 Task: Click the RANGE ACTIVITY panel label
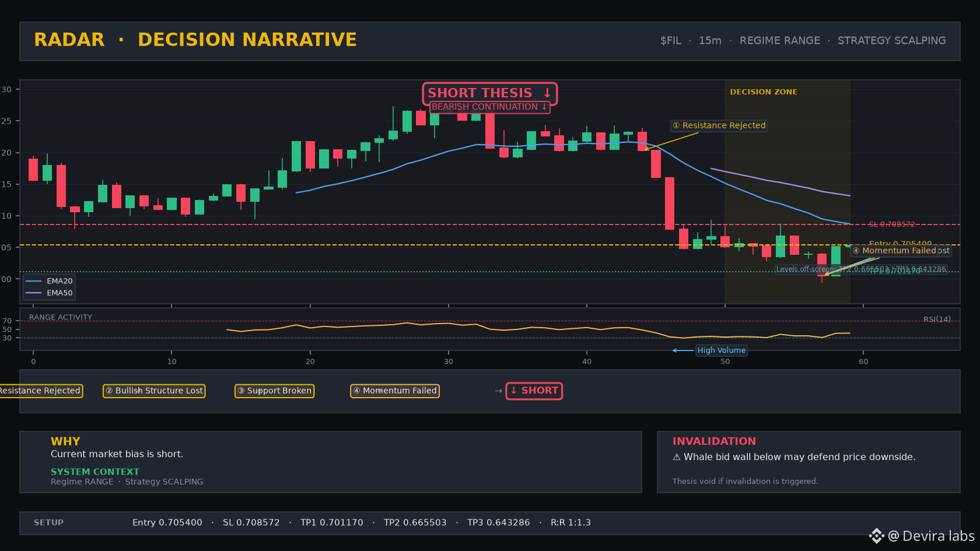tap(61, 318)
